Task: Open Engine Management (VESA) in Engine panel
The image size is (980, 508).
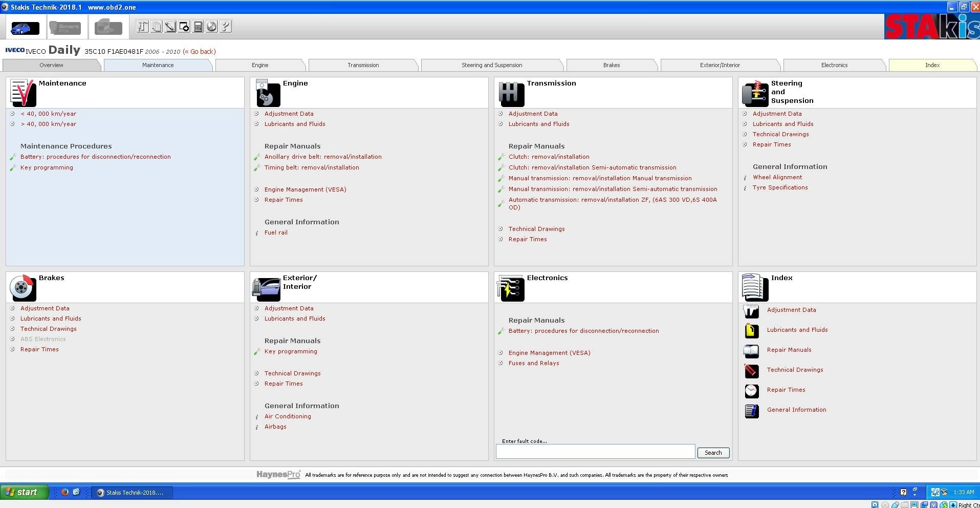Action: pos(305,189)
